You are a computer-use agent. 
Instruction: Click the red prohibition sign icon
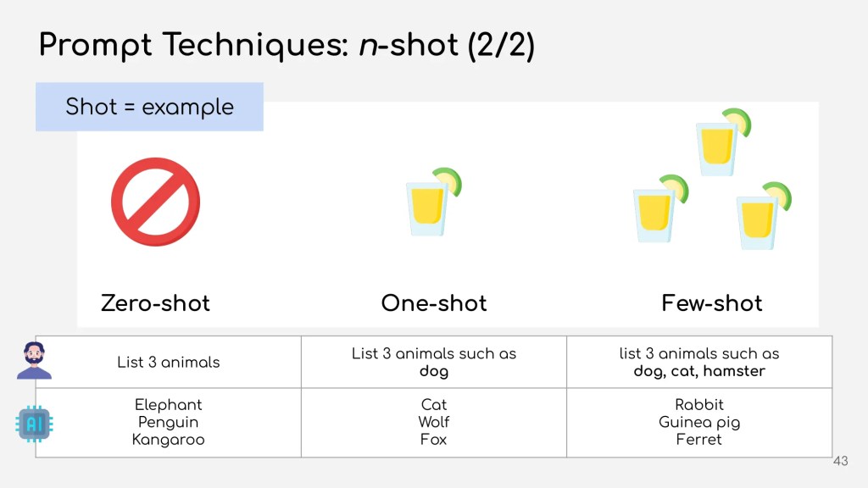(156, 202)
